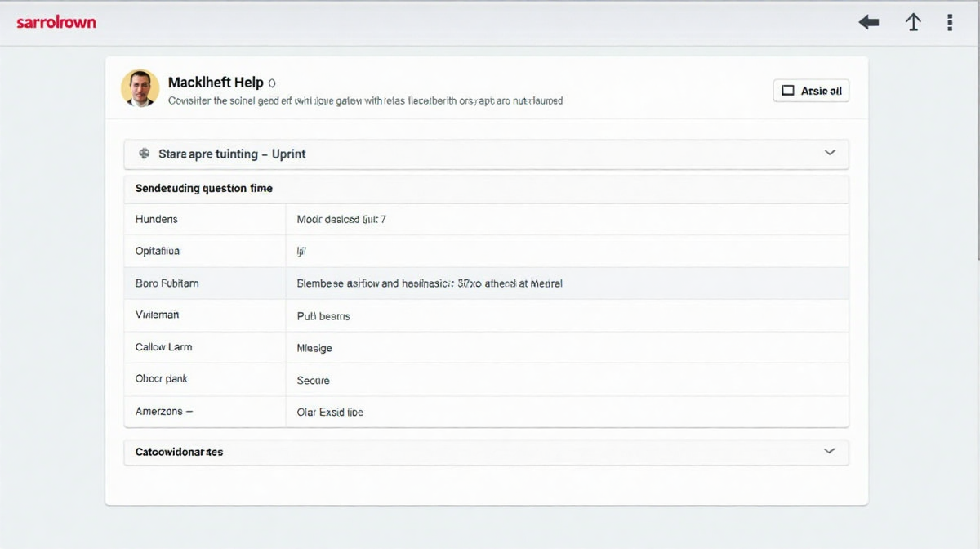
Task: Click the sarrolrown logo
Action: point(56,22)
